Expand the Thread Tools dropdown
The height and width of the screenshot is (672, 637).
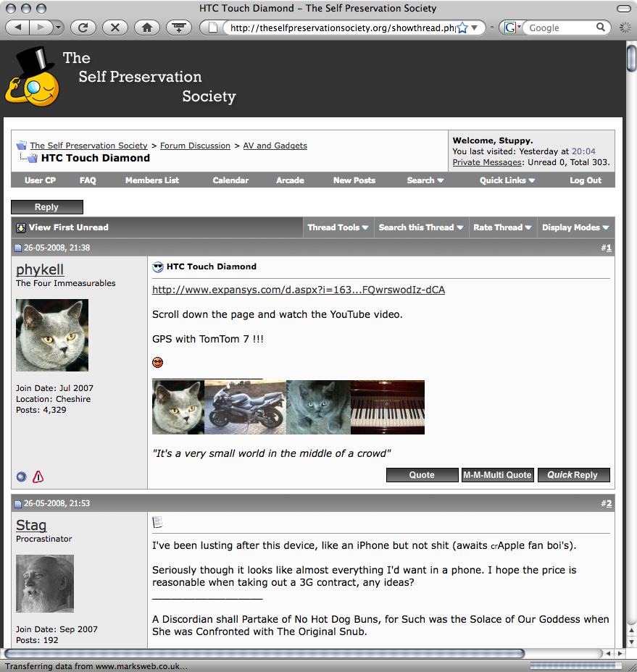[x=338, y=227]
